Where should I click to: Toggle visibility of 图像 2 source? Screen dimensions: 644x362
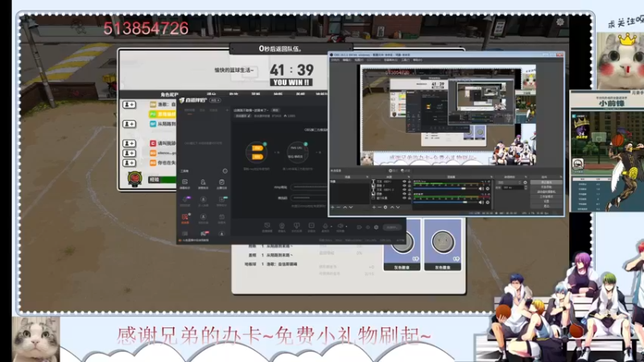point(404,186)
